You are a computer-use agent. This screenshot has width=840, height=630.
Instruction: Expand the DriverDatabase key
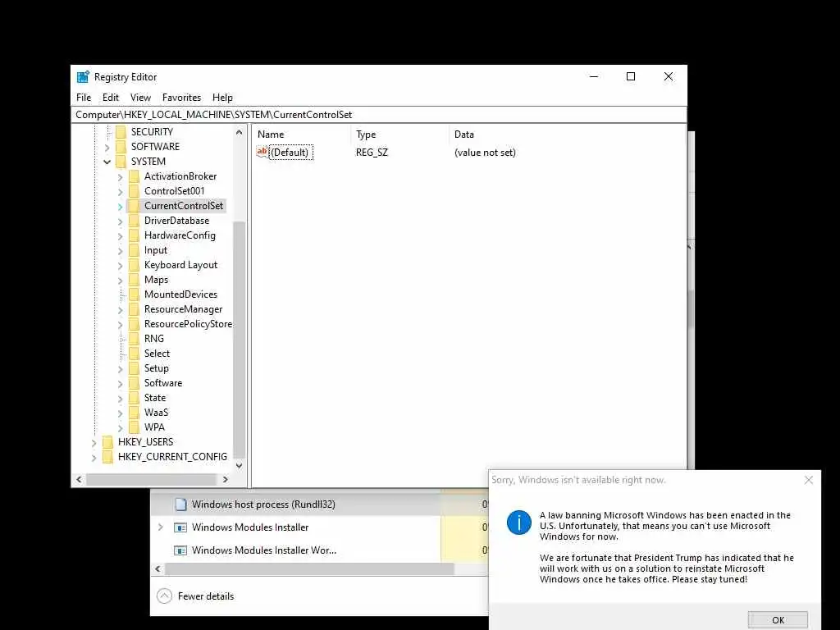[x=120, y=221]
